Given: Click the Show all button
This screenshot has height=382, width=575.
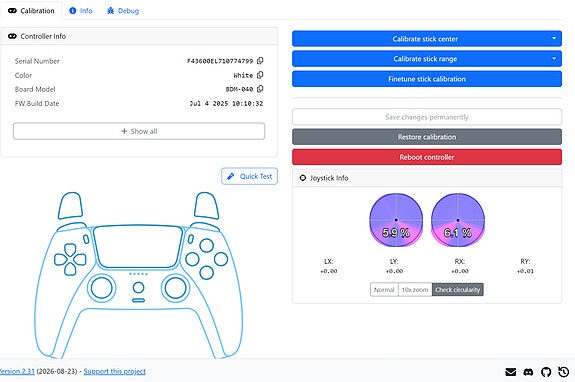Looking at the screenshot, I should click(139, 131).
